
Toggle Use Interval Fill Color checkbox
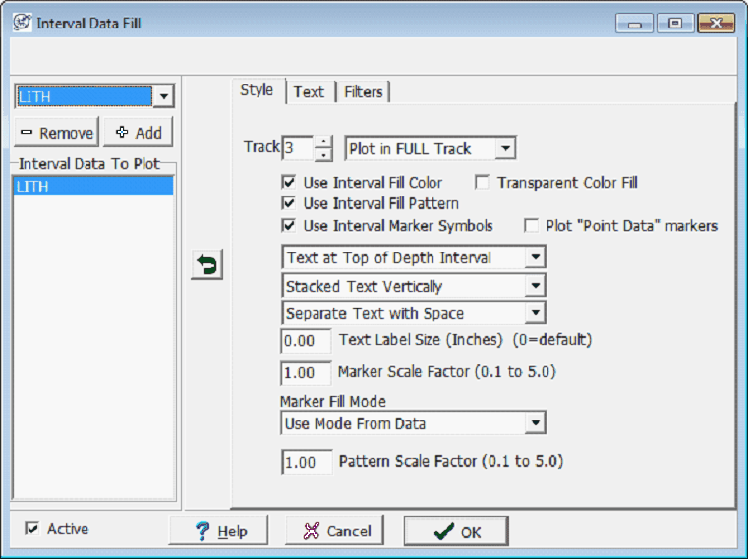[x=289, y=183]
